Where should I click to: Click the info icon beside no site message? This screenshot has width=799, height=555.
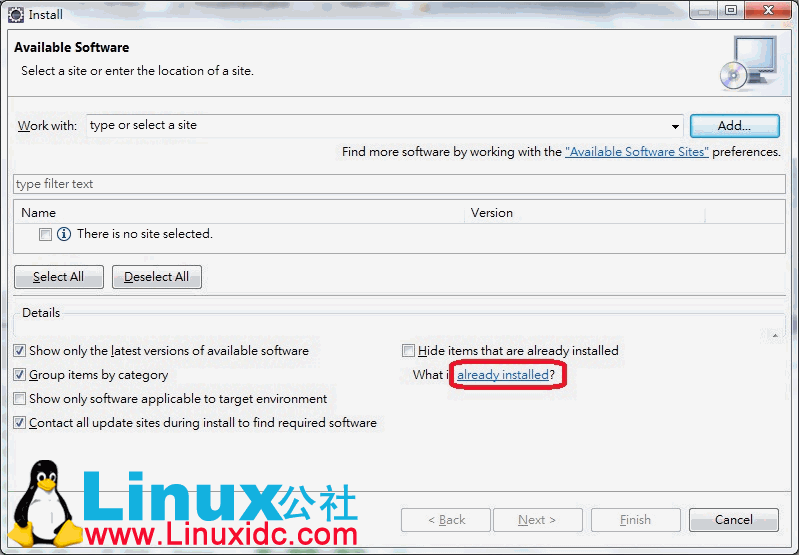click(64, 234)
